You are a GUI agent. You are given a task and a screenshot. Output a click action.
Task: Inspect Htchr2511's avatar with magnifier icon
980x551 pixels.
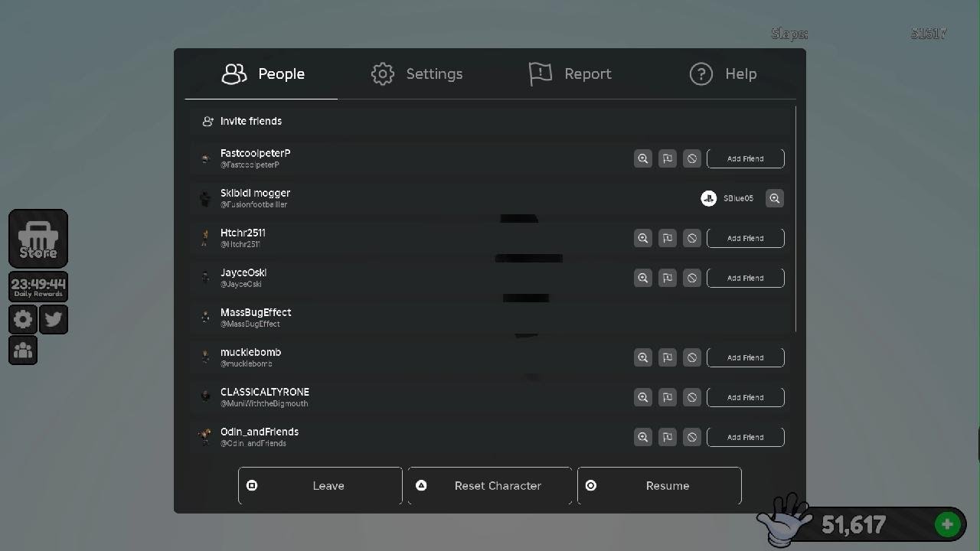click(643, 238)
